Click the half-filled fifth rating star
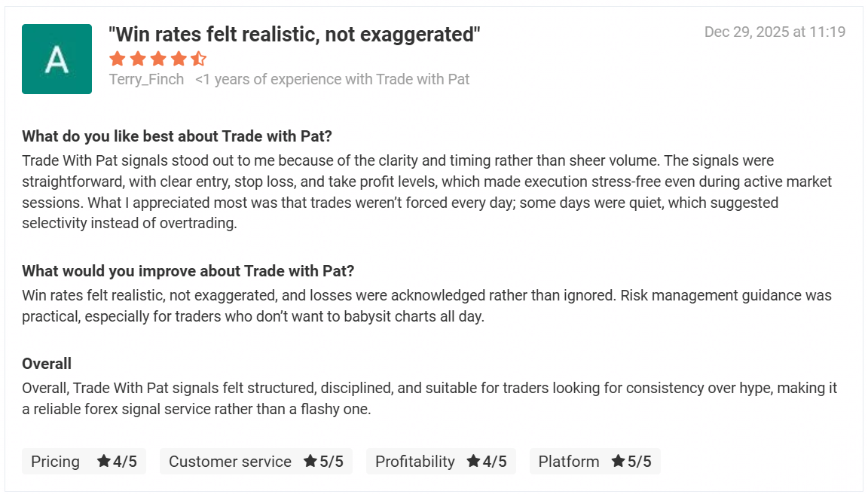The image size is (868, 494). 198,59
